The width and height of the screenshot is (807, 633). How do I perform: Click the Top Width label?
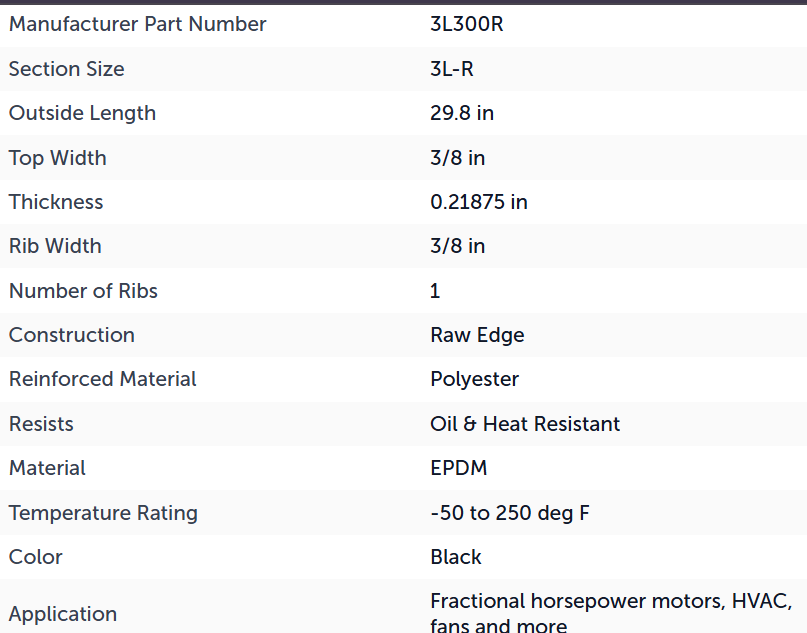[x=58, y=158]
